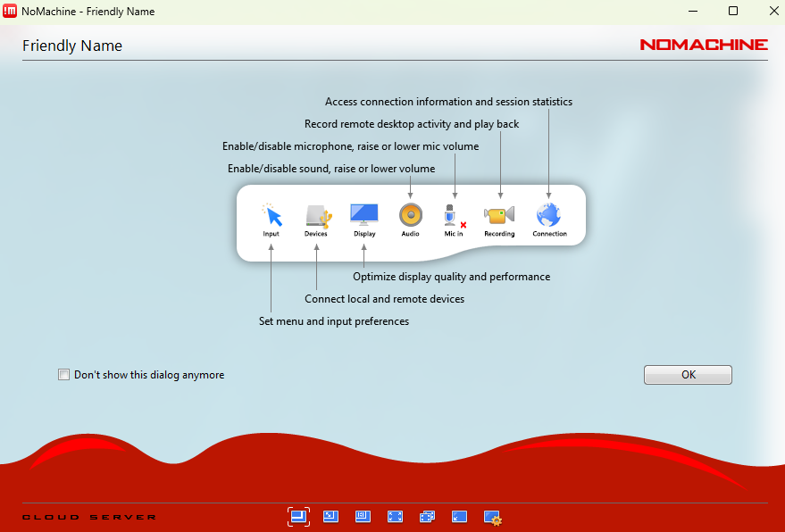Screen dimensions: 785x532
Task: Open display settings icon with gear
Action: (x=492, y=517)
